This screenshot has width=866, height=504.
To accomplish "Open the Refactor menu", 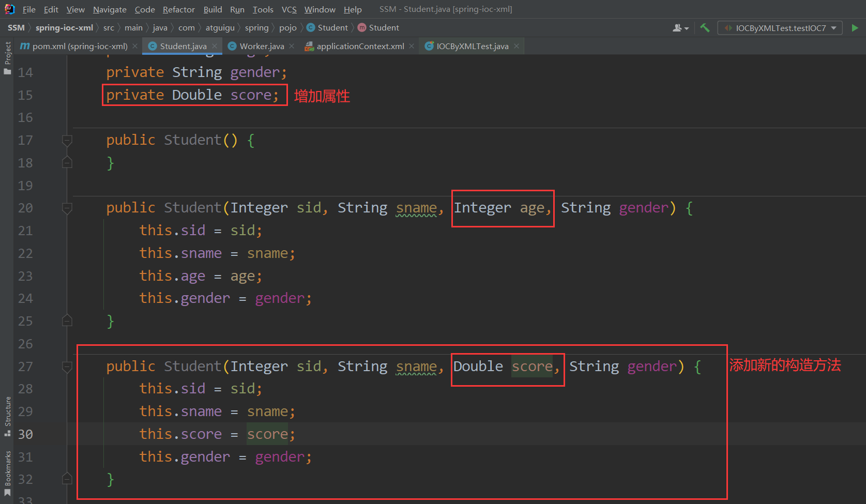I will (179, 9).
